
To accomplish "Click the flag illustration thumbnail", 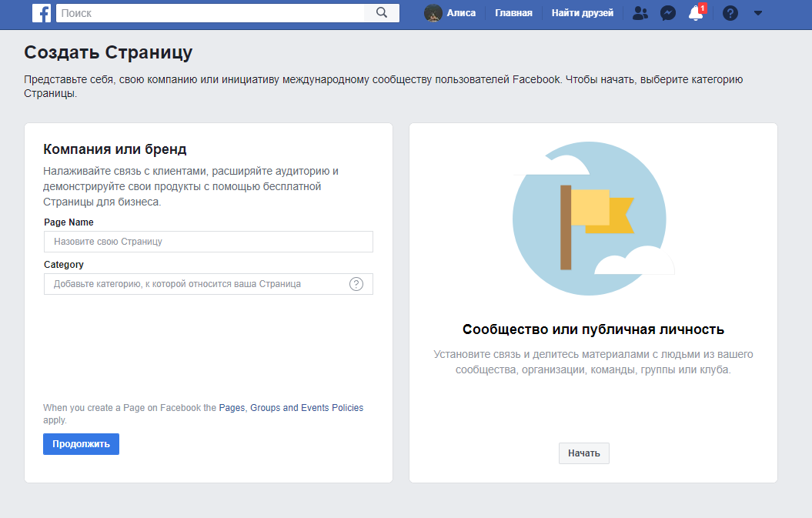I will coord(593,219).
